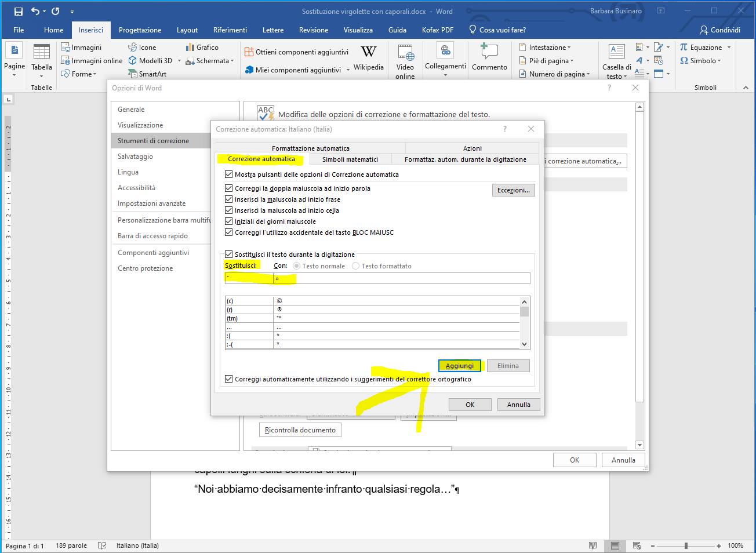Switch to the Simboli matematici tab
Viewport: 756px width, 553px height.
[x=350, y=159]
